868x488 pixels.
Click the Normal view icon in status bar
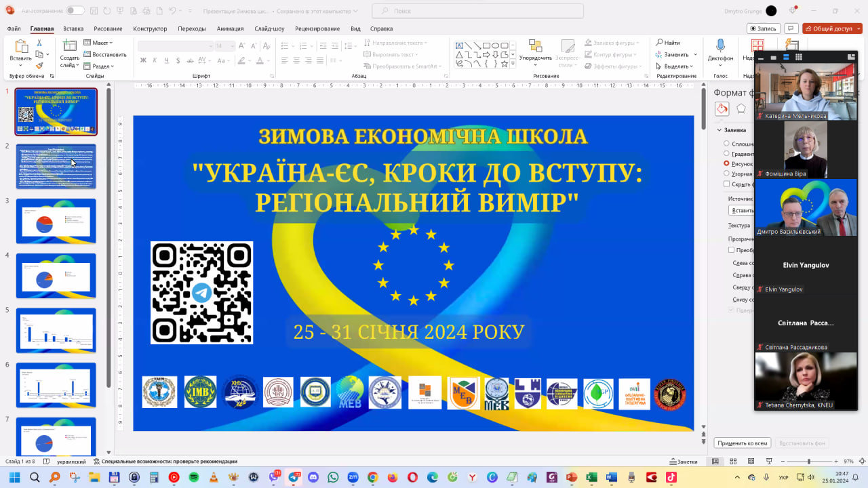(x=715, y=462)
